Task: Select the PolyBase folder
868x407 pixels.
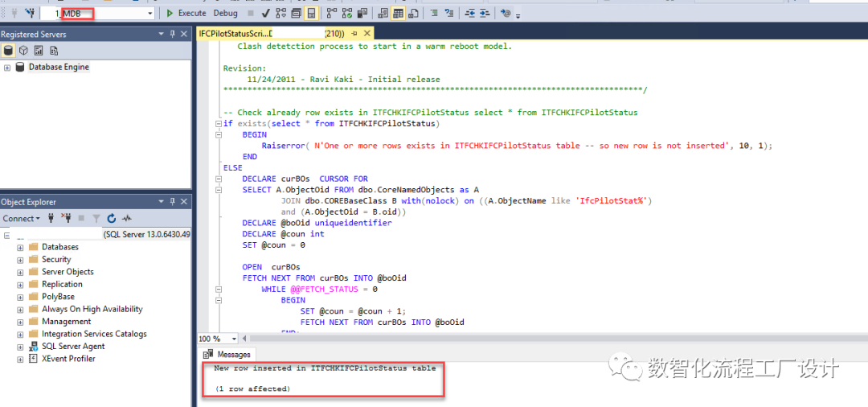Action: [58, 296]
